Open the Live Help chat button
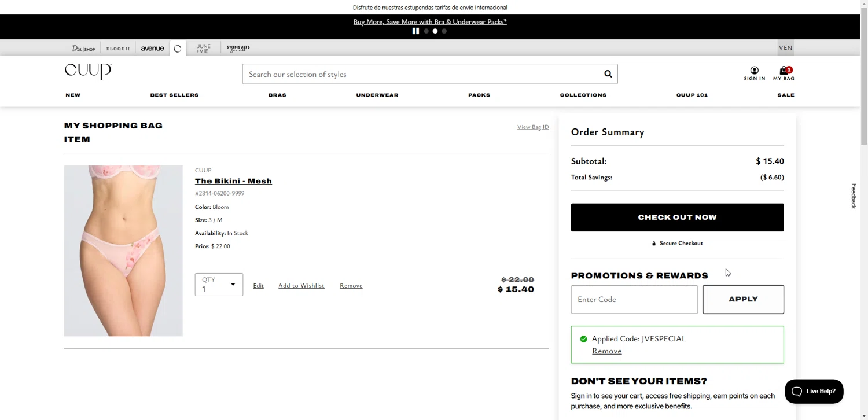The width and height of the screenshot is (868, 420). (814, 392)
